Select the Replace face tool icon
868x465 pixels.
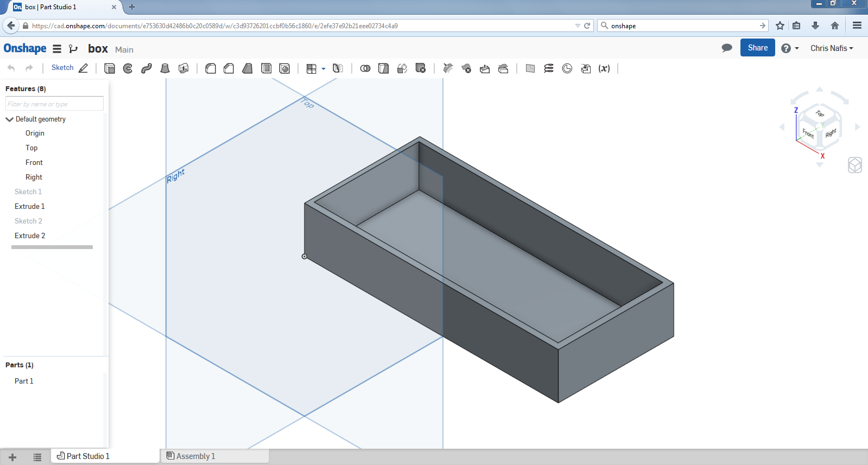coord(503,68)
